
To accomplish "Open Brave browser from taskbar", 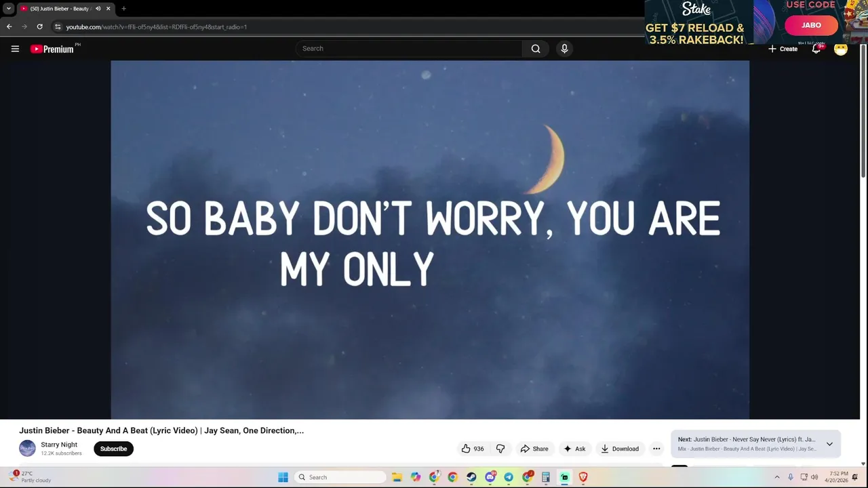I will [x=583, y=477].
